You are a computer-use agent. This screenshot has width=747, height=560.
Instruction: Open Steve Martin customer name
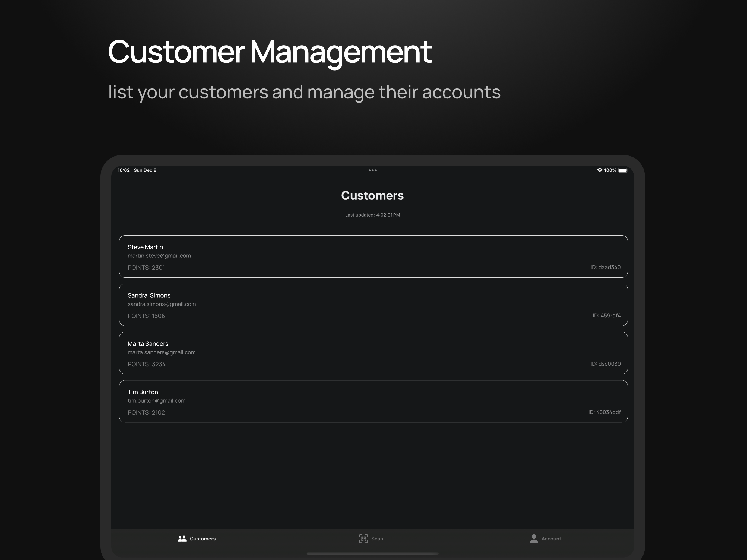145,247
